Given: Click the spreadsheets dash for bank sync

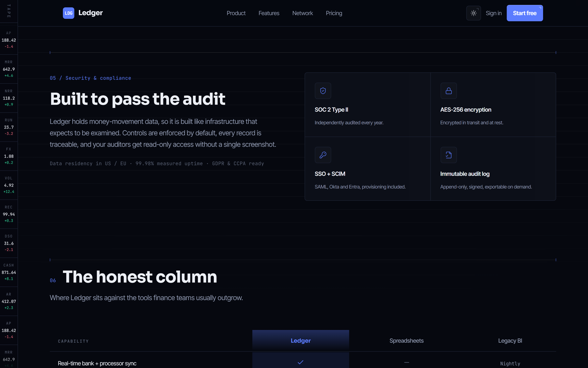Looking at the screenshot, I should click(406, 362).
